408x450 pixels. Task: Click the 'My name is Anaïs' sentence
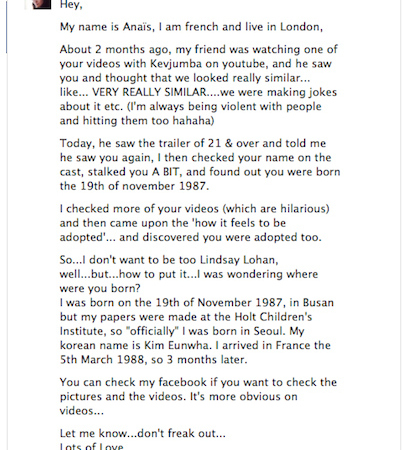click(191, 27)
